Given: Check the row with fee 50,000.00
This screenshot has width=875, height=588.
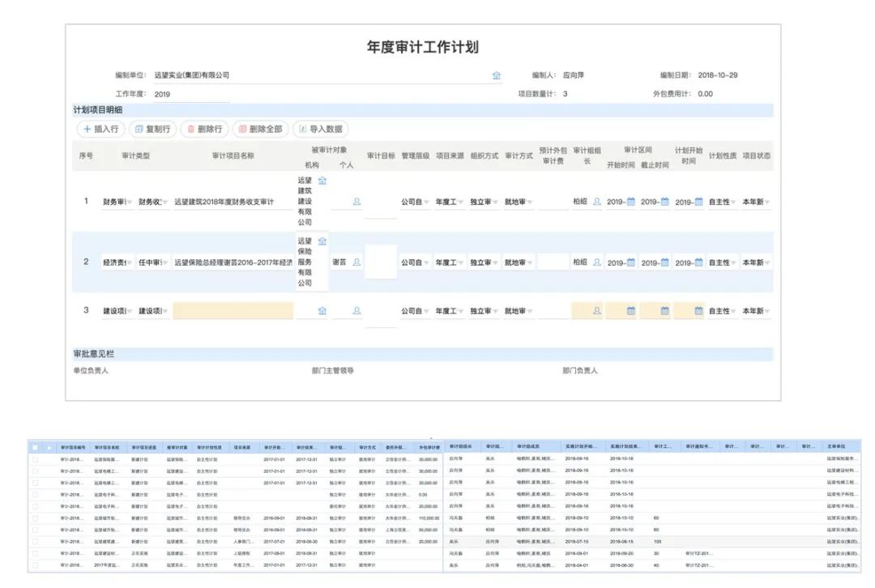Looking at the screenshot, I should [35, 530].
